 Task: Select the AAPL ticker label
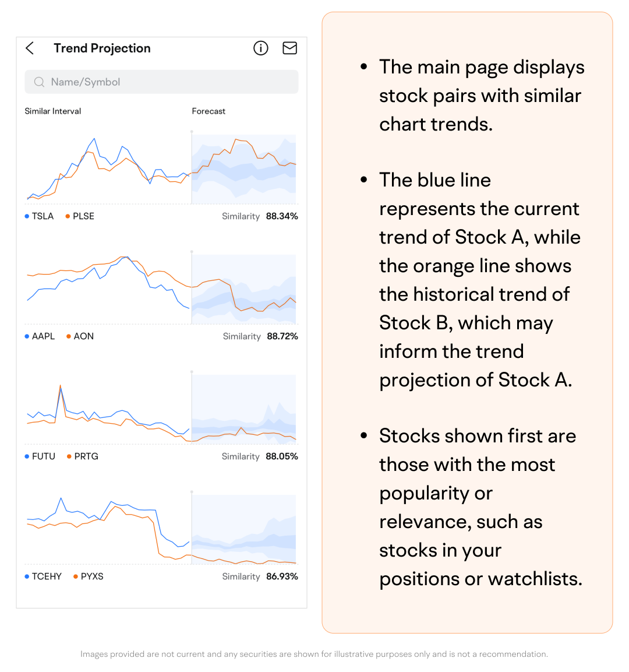[43, 336]
